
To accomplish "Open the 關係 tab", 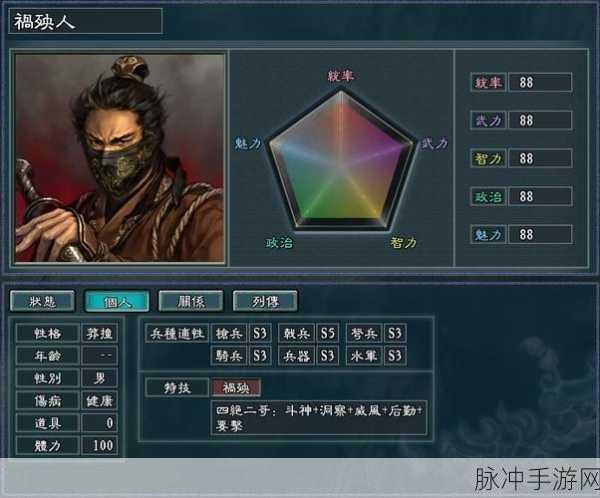I will click(191, 301).
